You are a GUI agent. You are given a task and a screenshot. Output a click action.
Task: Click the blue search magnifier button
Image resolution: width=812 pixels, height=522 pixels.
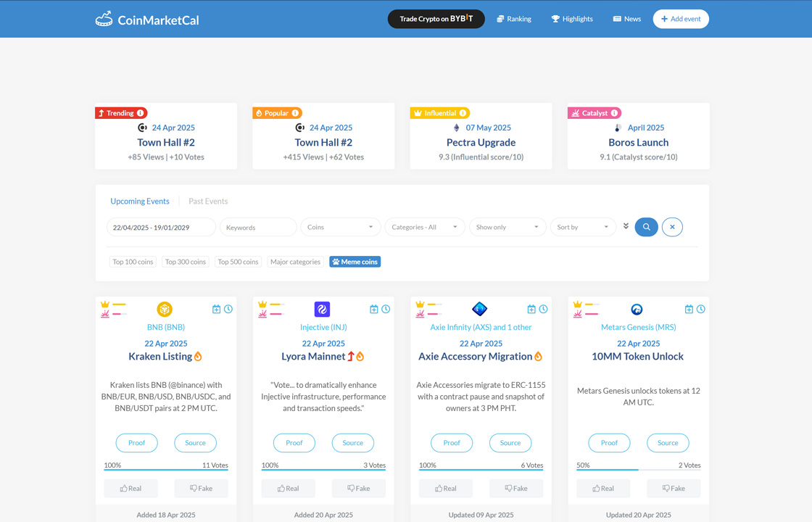click(x=646, y=227)
